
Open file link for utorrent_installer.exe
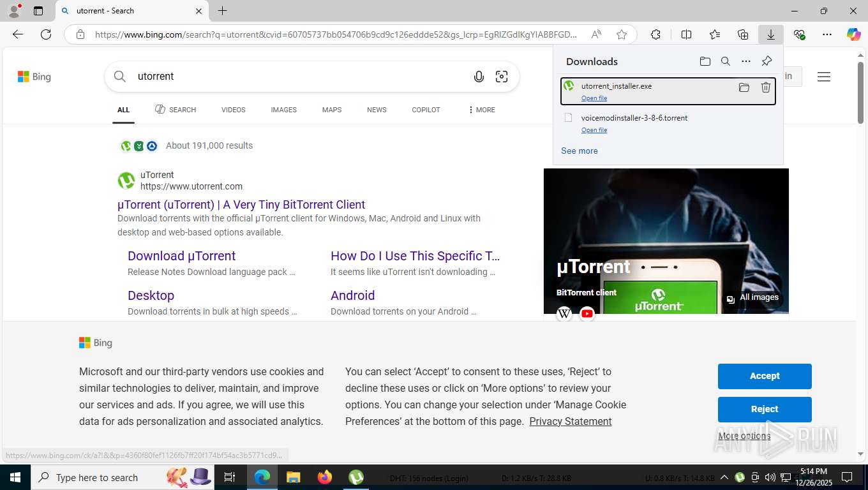(x=594, y=98)
